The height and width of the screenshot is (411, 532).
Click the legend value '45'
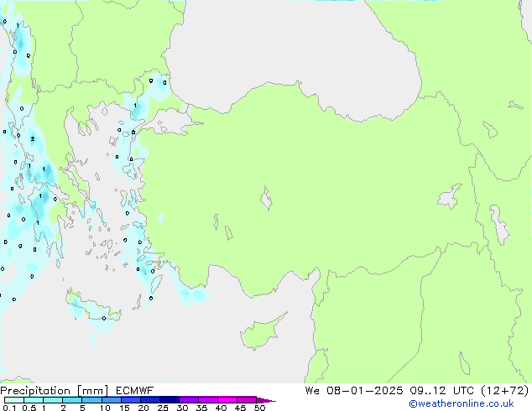click(x=240, y=408)
